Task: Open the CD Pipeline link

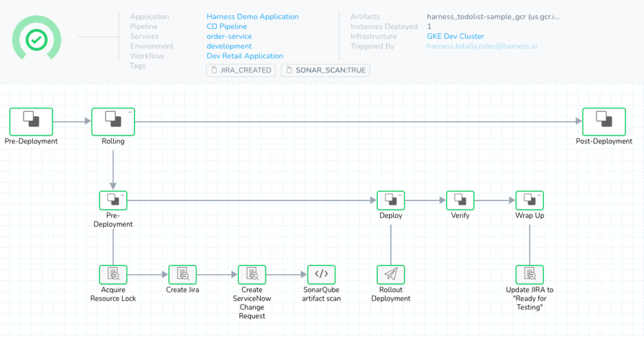Action: pyautogui.click(x=226, y=26)
